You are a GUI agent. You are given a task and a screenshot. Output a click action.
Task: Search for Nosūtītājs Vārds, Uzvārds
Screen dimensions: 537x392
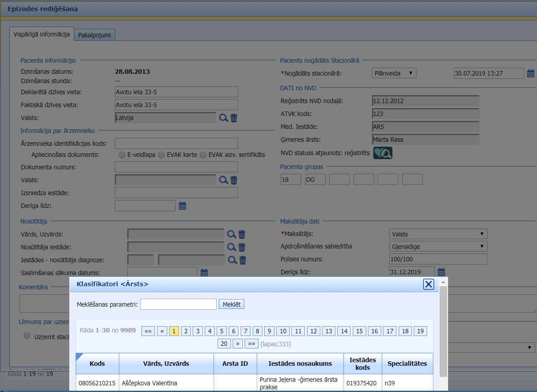coord(231,234)
